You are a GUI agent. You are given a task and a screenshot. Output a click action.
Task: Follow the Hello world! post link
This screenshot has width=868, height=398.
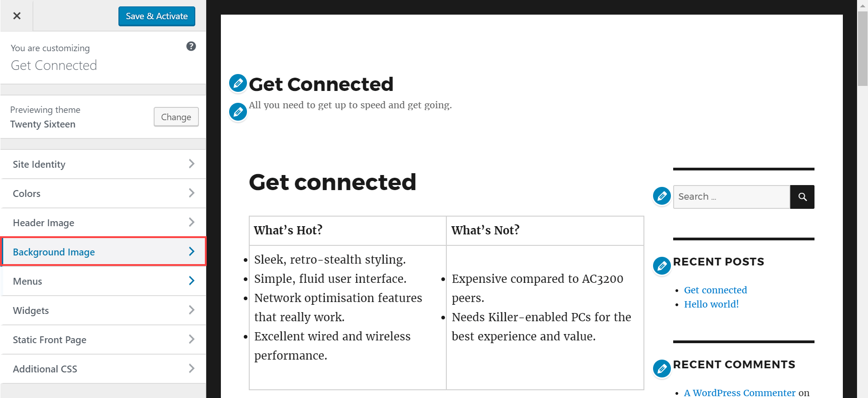click(711, 304)
